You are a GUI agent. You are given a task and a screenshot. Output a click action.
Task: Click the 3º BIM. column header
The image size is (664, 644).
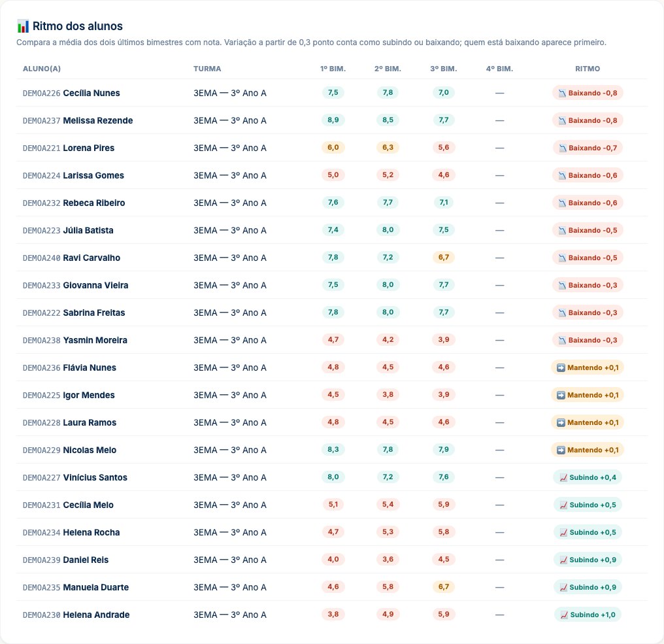point(443,69)
